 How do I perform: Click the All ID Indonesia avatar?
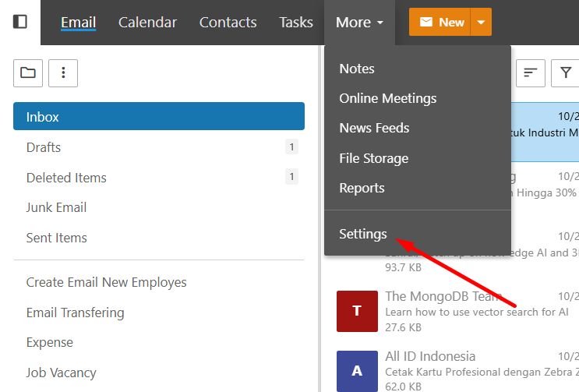[357, 371]
